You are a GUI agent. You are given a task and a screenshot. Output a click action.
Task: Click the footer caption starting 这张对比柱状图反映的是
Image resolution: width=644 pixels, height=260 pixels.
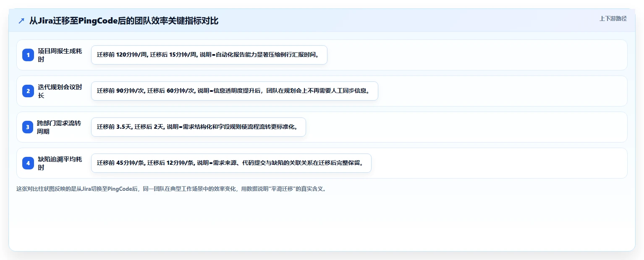click(x=171, y=189)
